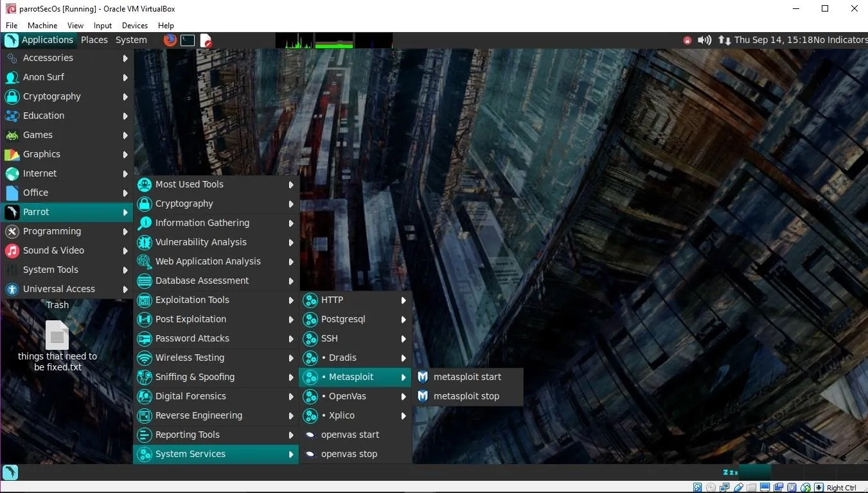Click the Internet globe icon
The image size is (868, 493).
12,173
